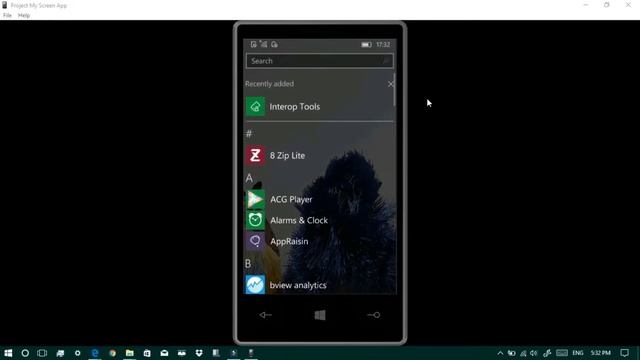640x360 pixels.
Task: Select the Alarms & Clock label
Action: point(299,220)
